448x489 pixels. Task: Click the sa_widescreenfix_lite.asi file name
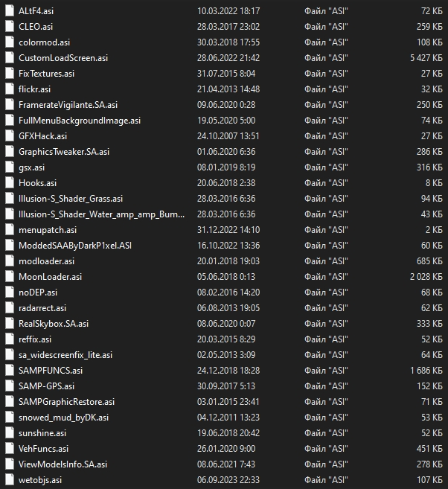[65, 355]
